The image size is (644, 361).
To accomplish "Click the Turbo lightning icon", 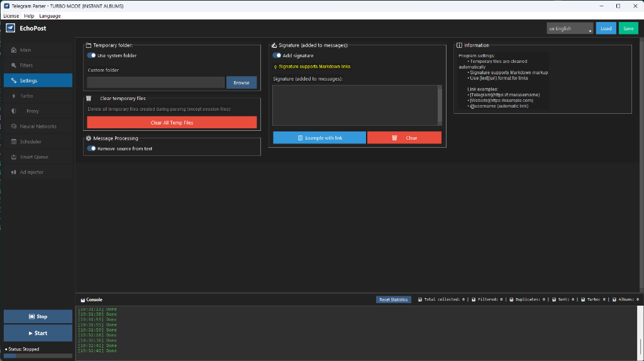I will click(14, 96).
